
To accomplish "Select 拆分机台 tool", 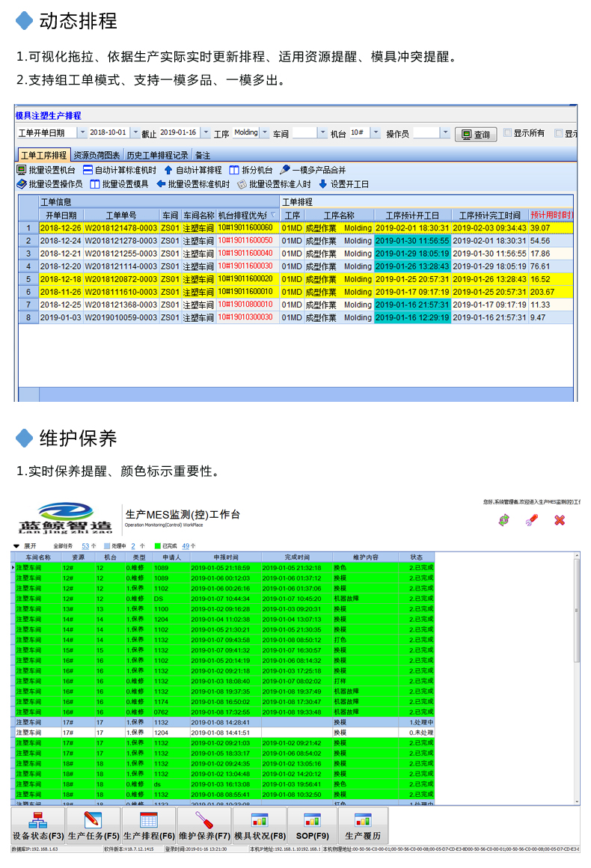I will tap(234, 171).
